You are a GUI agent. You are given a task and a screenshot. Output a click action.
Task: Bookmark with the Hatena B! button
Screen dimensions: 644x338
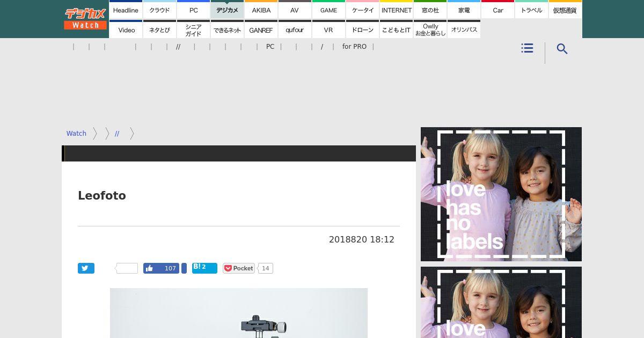pos(204,268)
